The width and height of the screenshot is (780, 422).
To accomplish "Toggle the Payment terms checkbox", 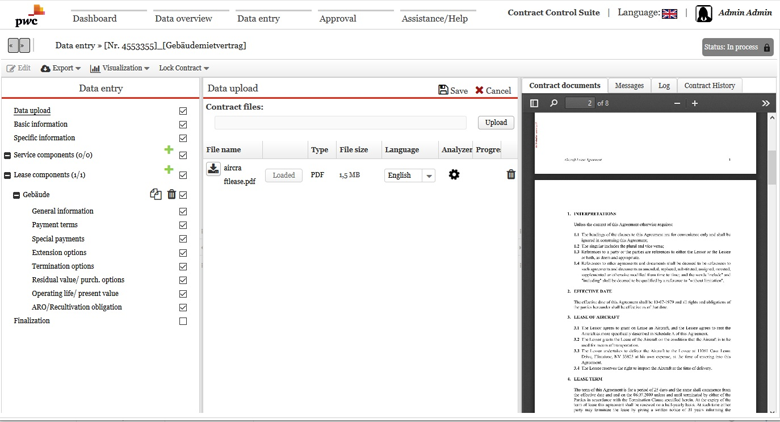I will point(183,225).
